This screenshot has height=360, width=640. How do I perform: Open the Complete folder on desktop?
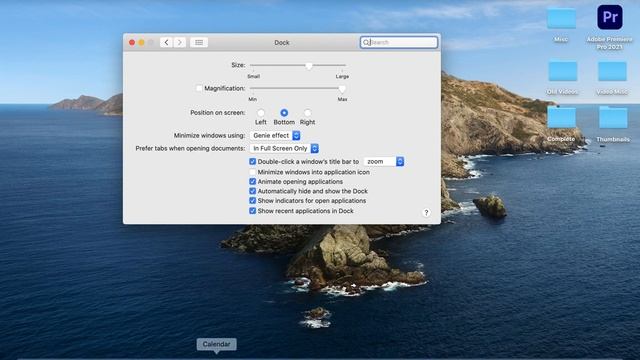pos(561,118)
